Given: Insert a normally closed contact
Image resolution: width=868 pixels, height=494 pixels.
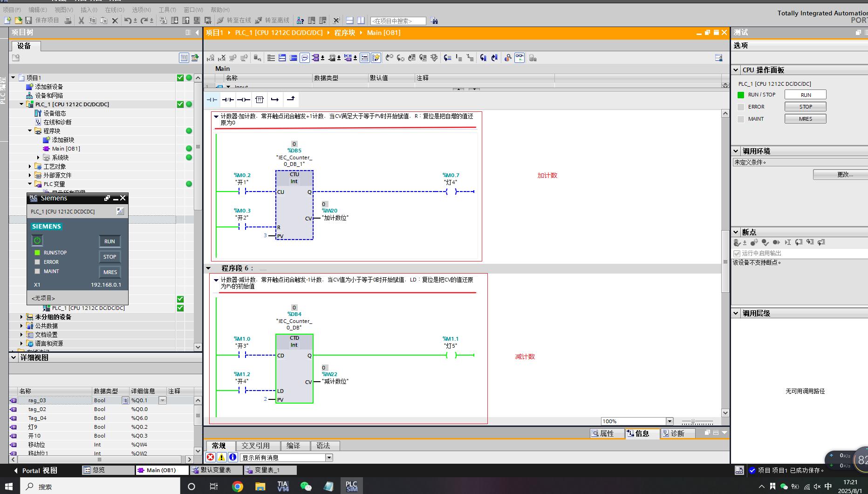Looking at the screenshot, I should coord(228,99).
